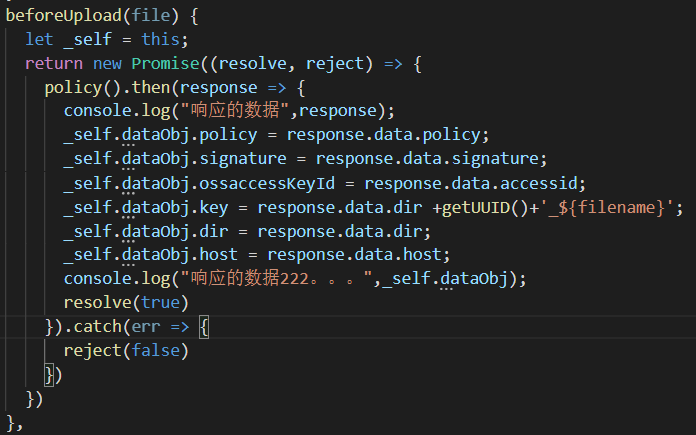The height and width of the screenshot is (435, 696).
Task: Select the Promise keyword
Action: pyautogui.click(x=166, y=63)
